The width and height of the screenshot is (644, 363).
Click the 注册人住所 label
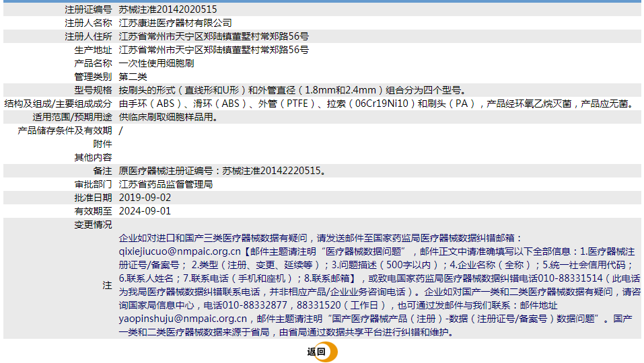[88, 36]
